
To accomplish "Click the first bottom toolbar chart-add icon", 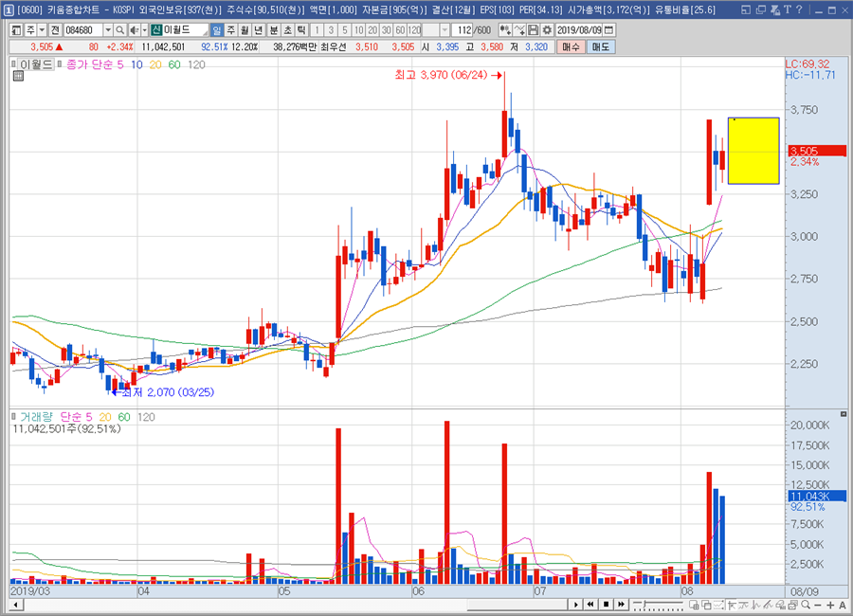I will coord(694,605).
